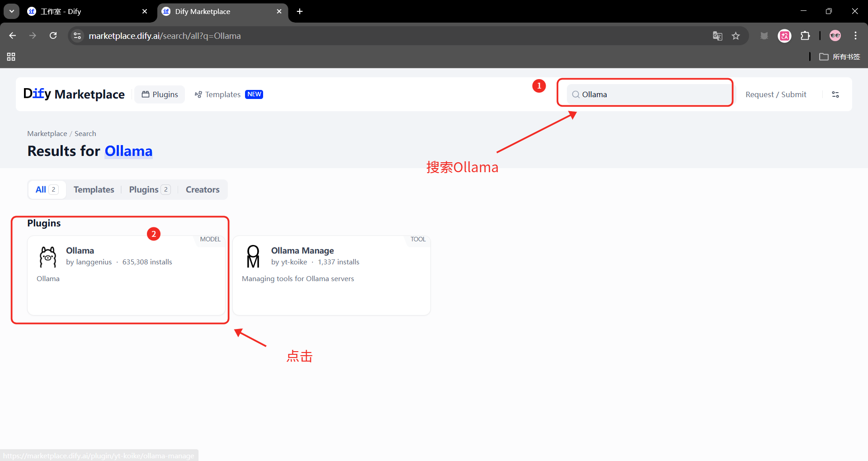Open the Plugins navigation button

click(160, 94)
